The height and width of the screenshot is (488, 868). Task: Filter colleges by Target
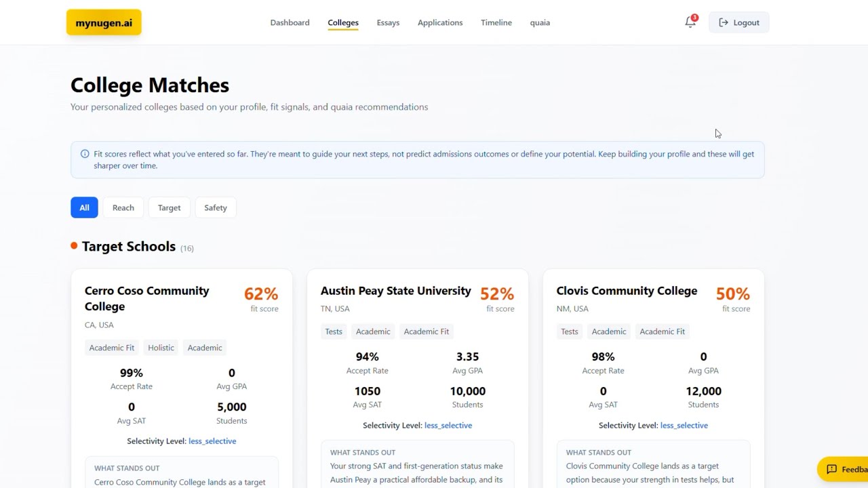(x=170, y=207)
